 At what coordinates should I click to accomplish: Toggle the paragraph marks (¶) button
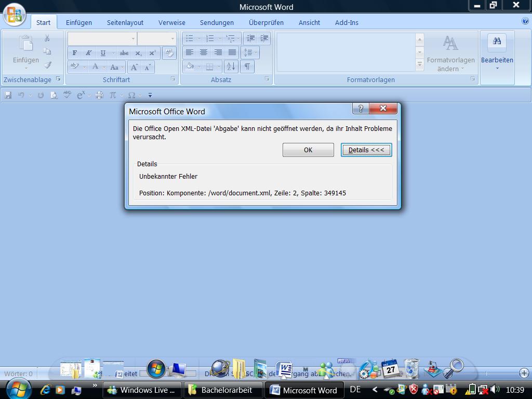pyautogui.click(x=247, y=66)
